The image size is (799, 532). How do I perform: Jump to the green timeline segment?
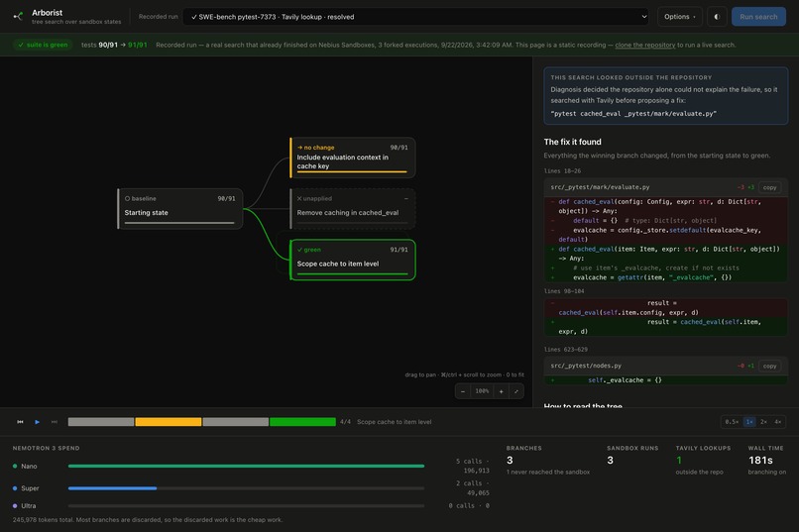pyautogui.click(x=302, y=422)
